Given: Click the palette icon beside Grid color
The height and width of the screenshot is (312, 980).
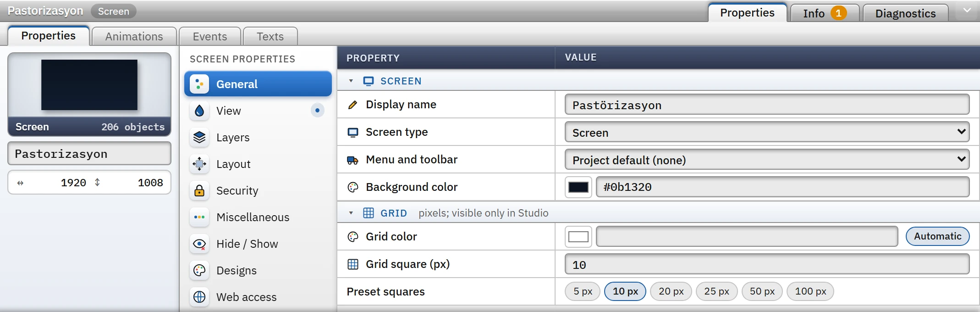Looking at the screenshot, I should [352, 237].
